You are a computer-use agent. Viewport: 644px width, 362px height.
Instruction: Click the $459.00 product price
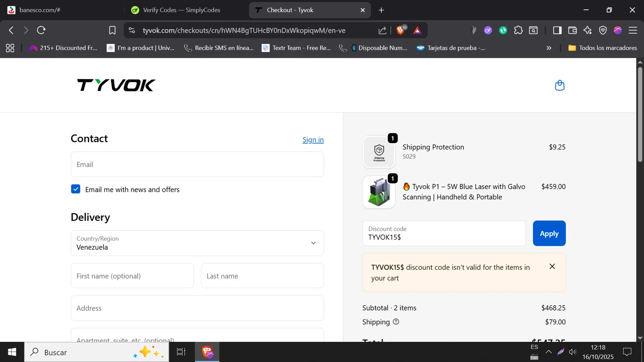pos(553,187)
